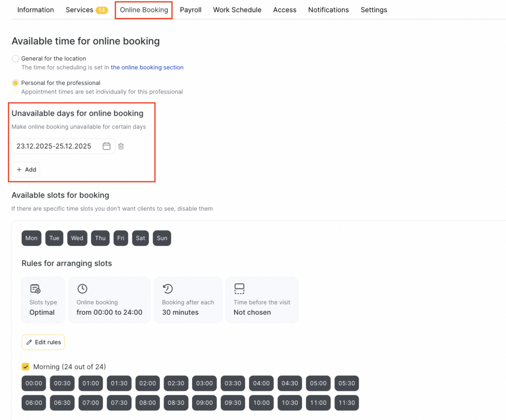Delete the 23.12.2025-25.12.2025 date range
Screen dimensions: 506x420
(121, 146)
